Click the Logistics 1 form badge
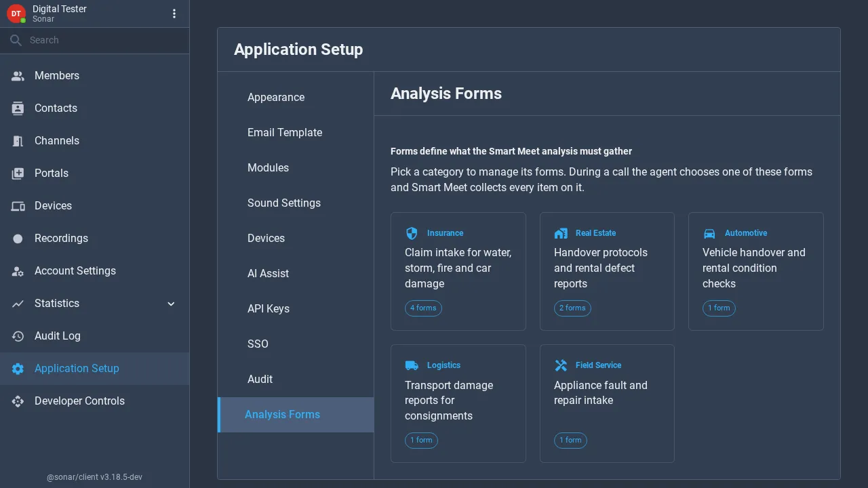Viewport: 868px width, 488px height. pos(421,441)
